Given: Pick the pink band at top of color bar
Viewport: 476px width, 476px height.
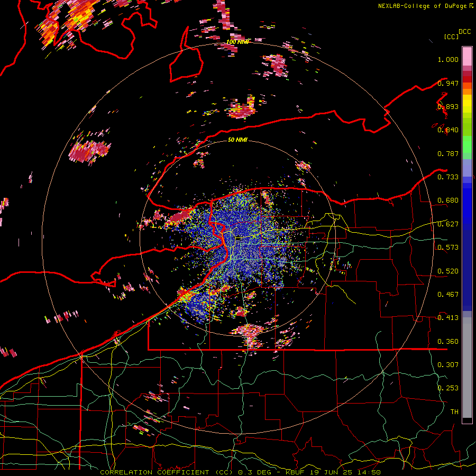Looking at the screenshot, I should pos(467,56).
